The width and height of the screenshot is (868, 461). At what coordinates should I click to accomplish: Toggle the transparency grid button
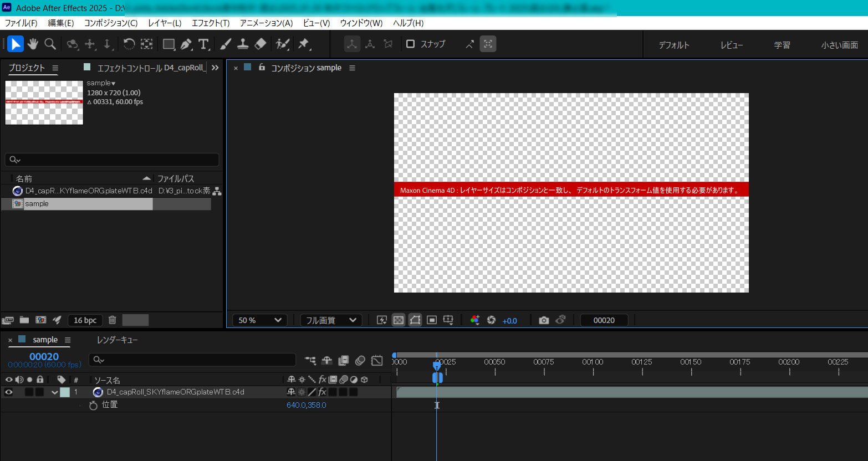click(x=399, y=320)
